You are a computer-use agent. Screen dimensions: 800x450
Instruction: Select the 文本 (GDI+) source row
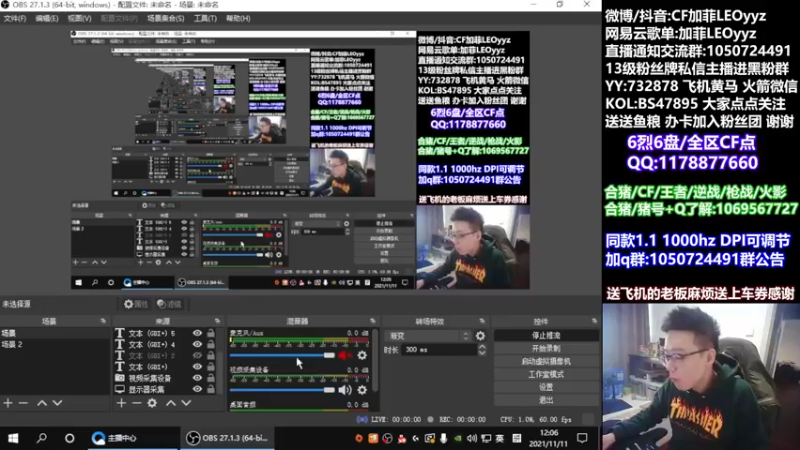(166, 367)
